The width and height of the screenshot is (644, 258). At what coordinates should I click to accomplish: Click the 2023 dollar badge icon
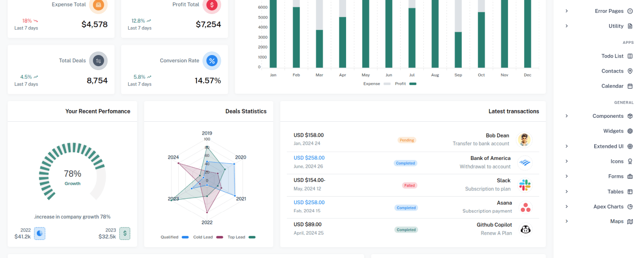coord(125,233)
